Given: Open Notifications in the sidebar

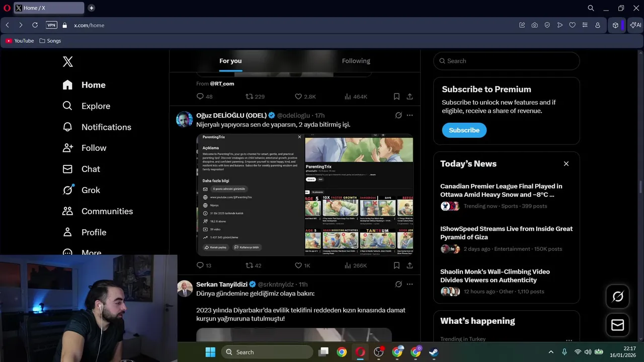Looking at the screenshot, I should pyautogui.click(x=97, y=127).
